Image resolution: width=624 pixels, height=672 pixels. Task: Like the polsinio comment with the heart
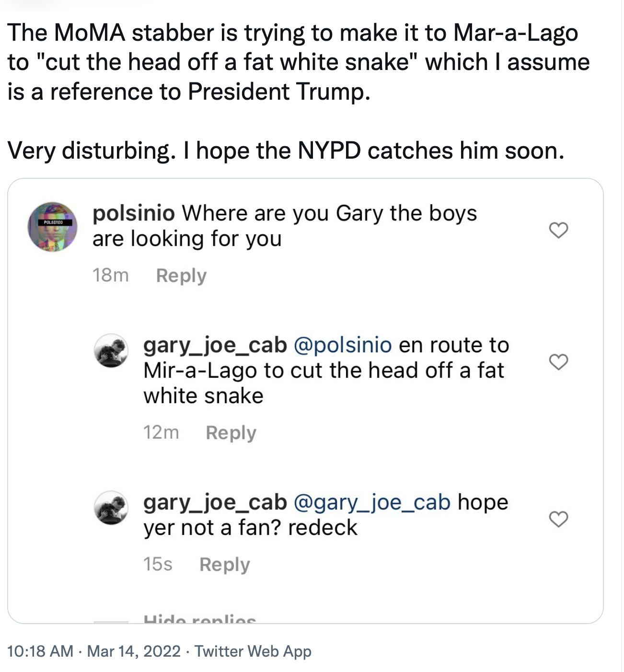pyautogui.click(x=558, y=230)
